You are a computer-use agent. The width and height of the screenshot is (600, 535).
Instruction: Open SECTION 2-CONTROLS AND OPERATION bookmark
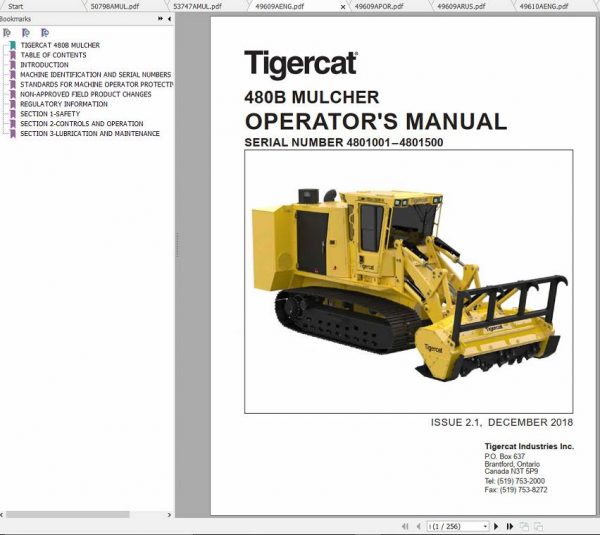click(x=82, y=124)
